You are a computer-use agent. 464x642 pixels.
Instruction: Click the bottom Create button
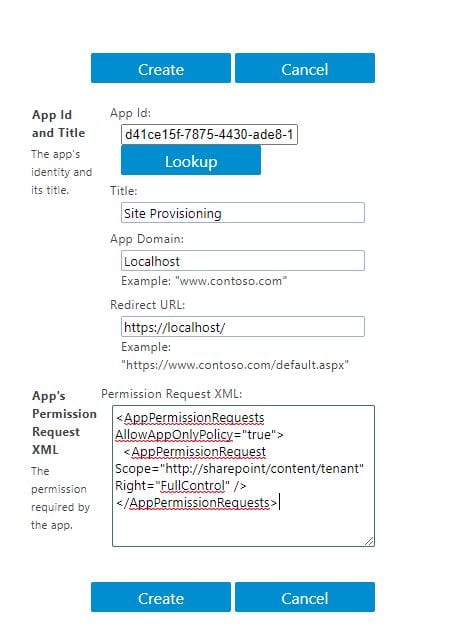161,597
